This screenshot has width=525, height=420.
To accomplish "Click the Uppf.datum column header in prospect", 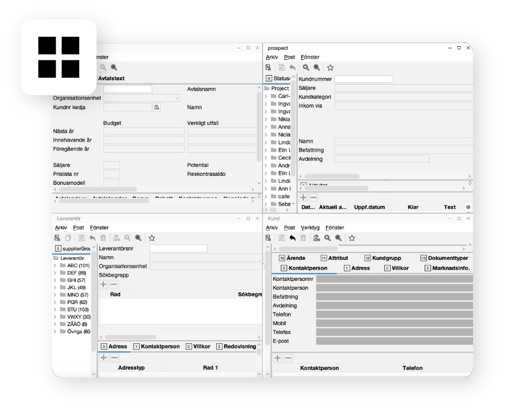I will tap(369, 207).
